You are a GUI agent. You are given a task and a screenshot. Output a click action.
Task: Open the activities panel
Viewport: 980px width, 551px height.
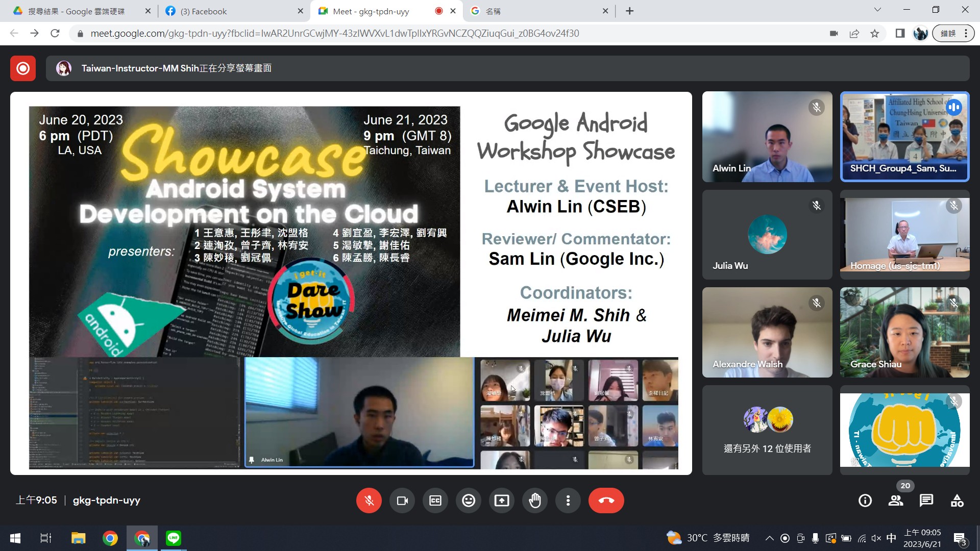click(x=957, y=500)
